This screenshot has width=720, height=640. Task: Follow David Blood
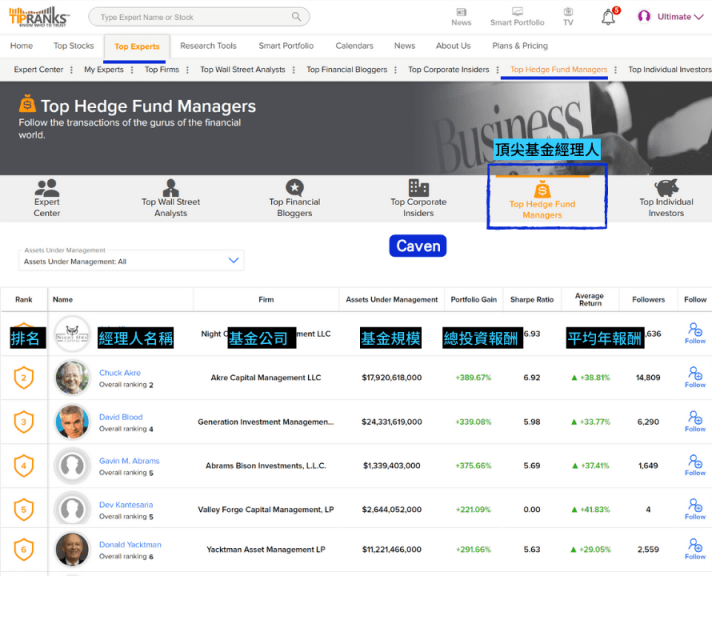click(695, 421)
